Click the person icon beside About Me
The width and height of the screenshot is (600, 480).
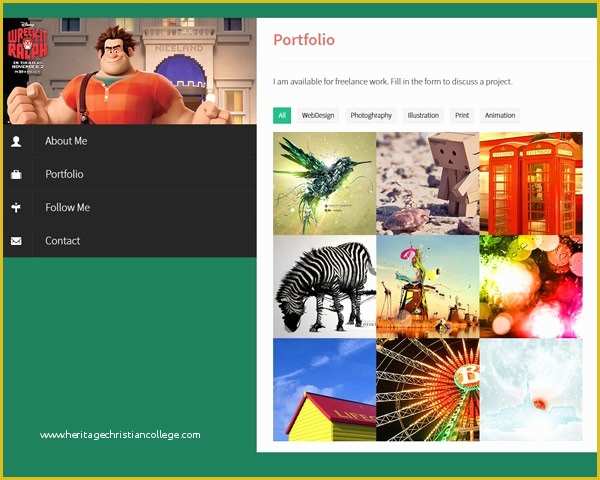[16, 141]
